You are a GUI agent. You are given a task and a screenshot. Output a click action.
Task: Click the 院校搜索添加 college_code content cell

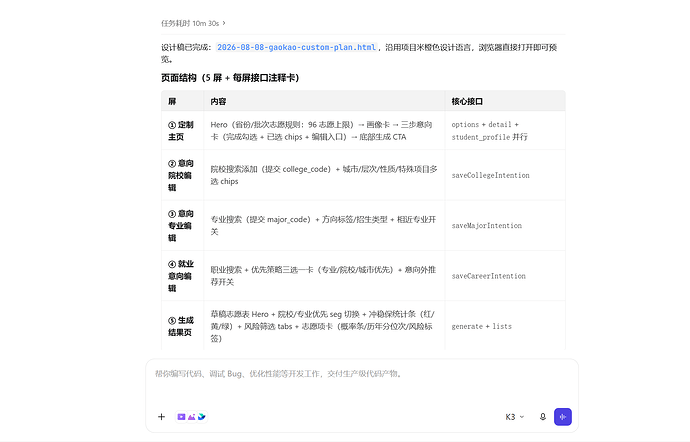click(324, 175)
